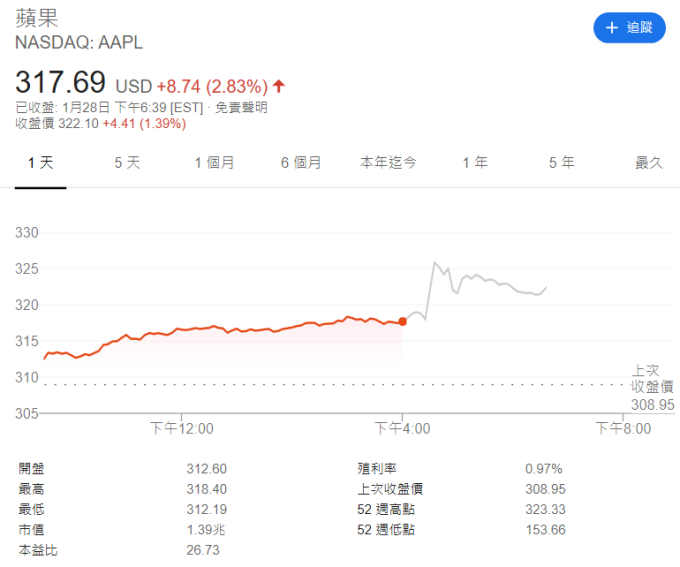Click the 市值 value 1.39兆
Screen dimensions: 680x567
click(206, 530)
